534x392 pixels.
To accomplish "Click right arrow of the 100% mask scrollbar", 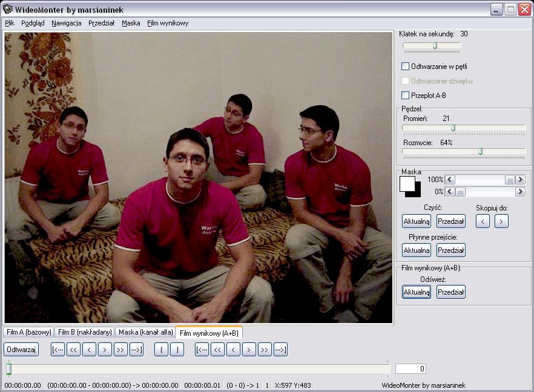I will point(520,180).
